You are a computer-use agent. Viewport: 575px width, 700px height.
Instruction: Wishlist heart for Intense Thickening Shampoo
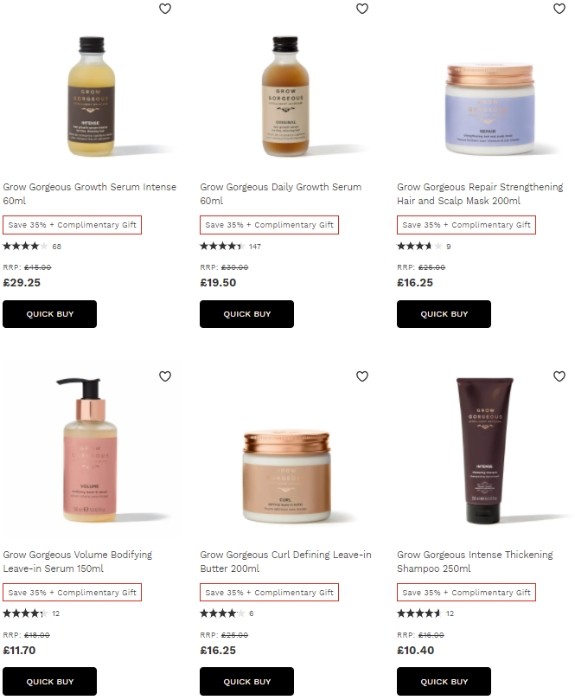[559, 376]
